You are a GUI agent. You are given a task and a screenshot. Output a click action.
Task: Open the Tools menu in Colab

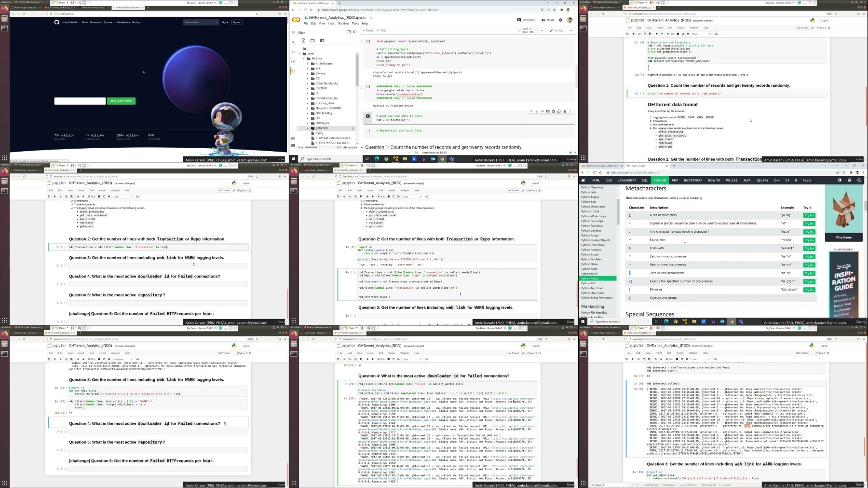[x=355, y=23]
